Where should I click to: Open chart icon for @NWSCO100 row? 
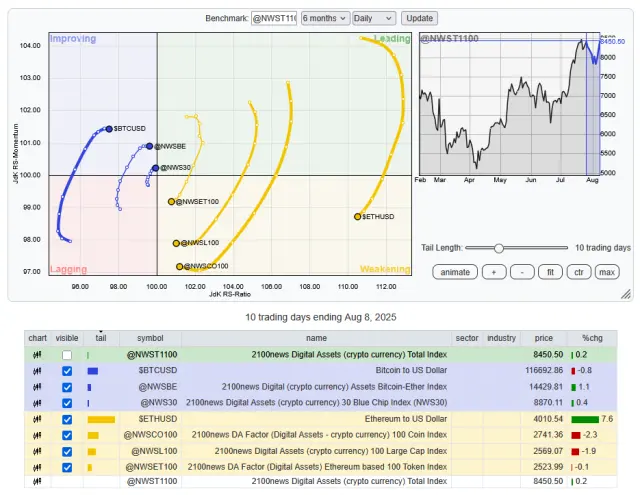pyautogui.click(x=37, y=435)
